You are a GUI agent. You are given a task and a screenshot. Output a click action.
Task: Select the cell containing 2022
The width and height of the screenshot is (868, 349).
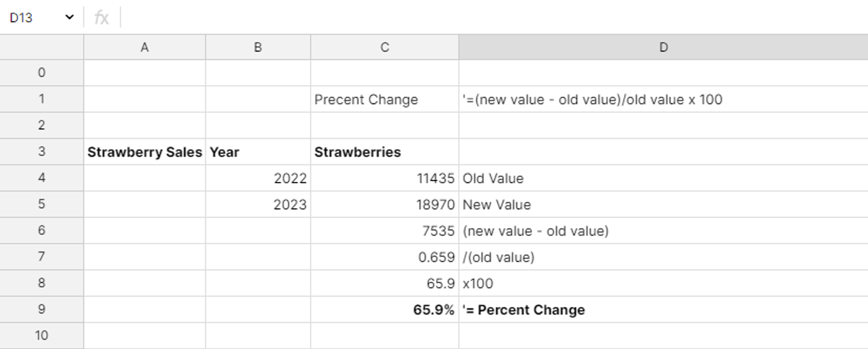coord(258,178)
